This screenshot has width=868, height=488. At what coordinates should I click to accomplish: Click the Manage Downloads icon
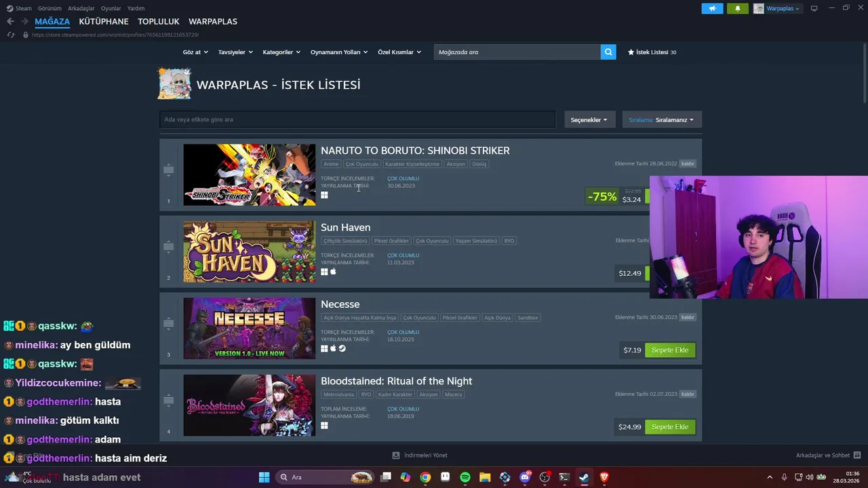tap(396, 455)
